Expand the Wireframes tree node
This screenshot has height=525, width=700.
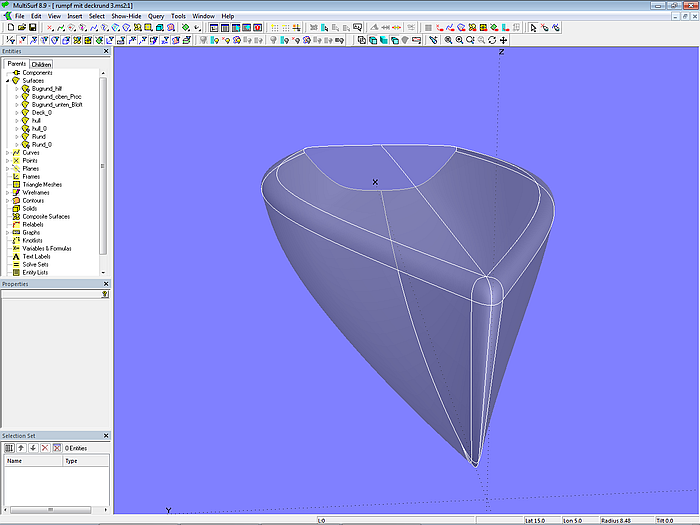(x=8, y=192)
